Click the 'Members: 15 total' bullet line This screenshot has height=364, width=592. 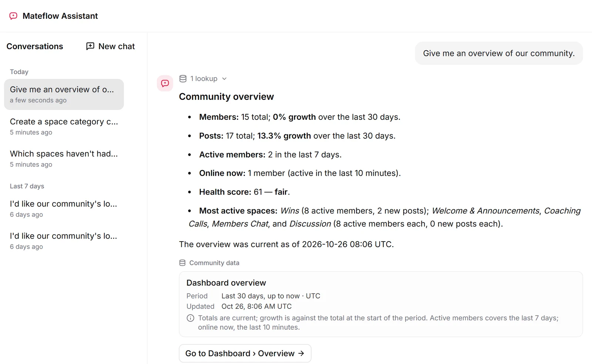coord(300,117)
